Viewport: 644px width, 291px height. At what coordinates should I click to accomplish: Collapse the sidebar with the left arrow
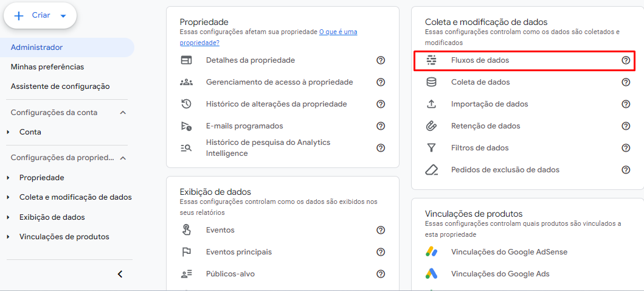pos(120,274)
